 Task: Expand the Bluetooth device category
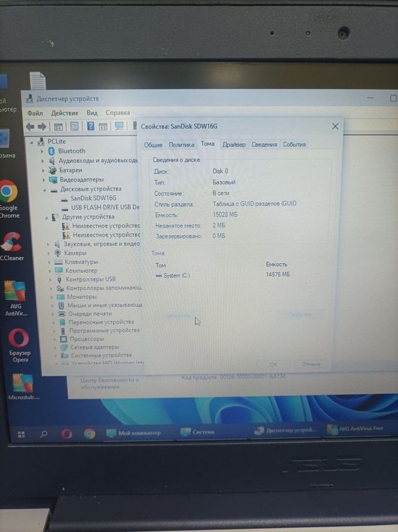pyautogui.click(x=43, y=151)
